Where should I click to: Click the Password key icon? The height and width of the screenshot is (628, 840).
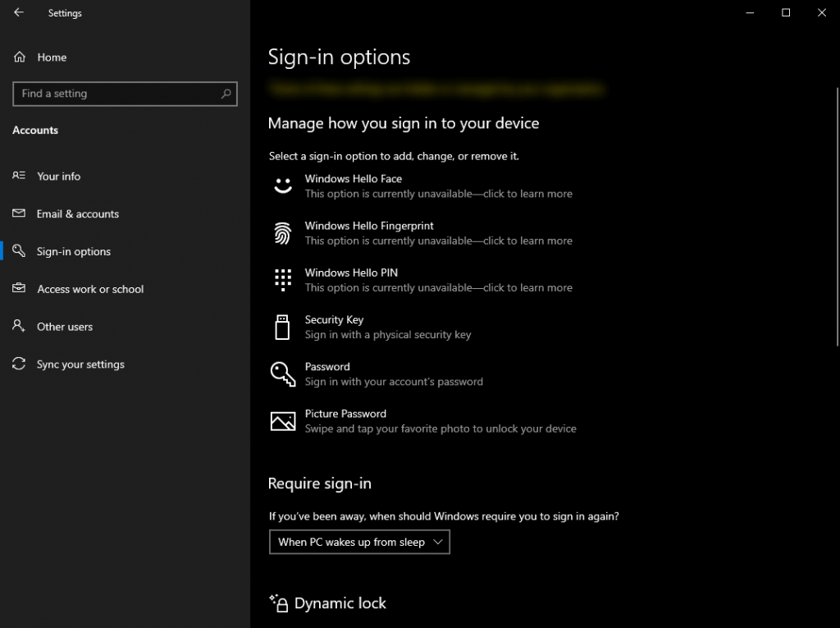pyautogui.click(x=283, y=374)
